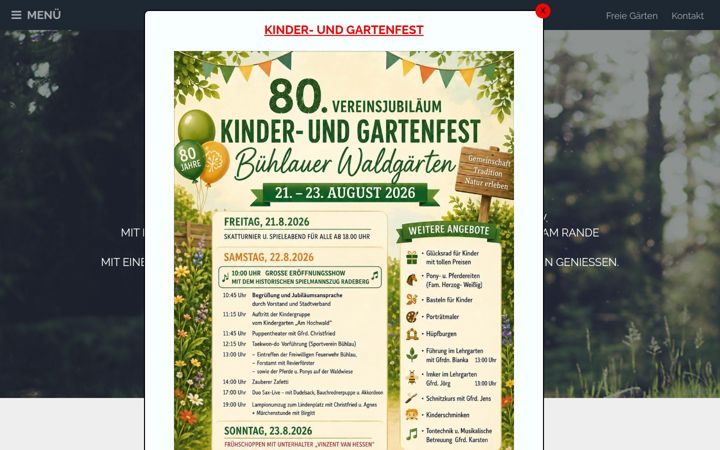Screen dimensions: 720x450
Task: Click the music note icon beside Tontechnik
Action: coord(411,433)
